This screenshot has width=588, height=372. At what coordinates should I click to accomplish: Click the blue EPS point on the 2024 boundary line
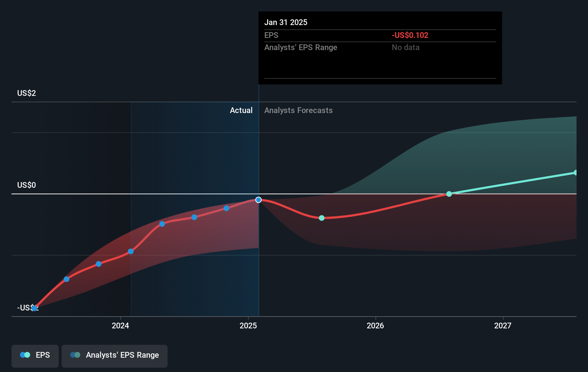131,251
